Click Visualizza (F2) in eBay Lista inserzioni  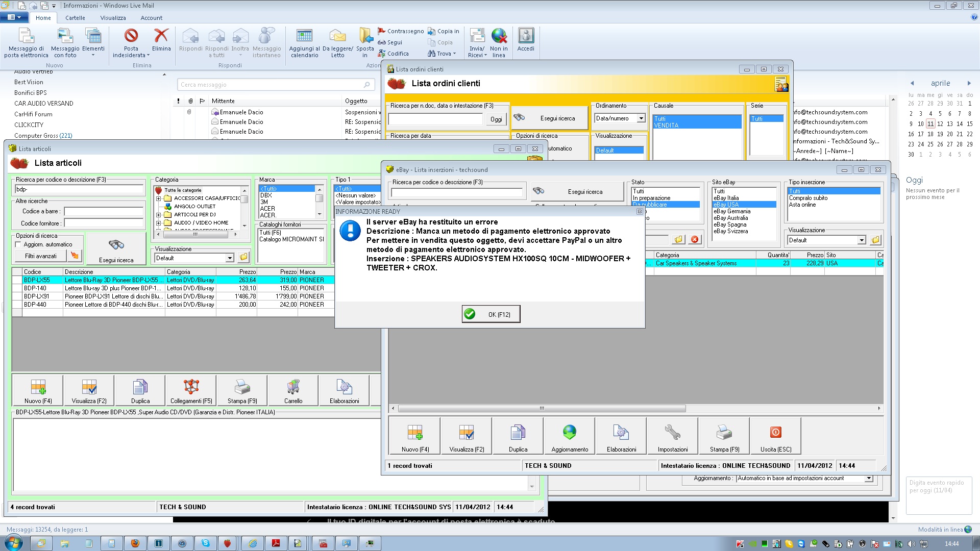467,436
